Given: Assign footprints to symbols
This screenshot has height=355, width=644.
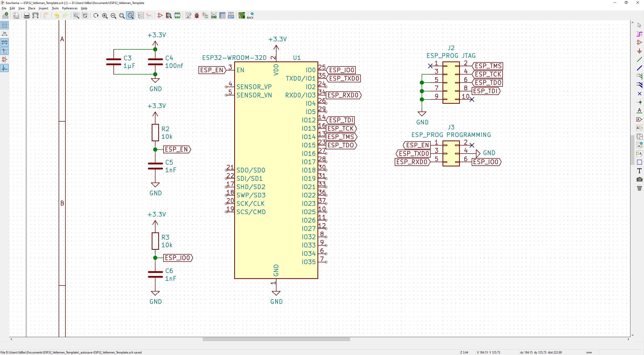Looking at the screenshot, I should coord(205,16).
